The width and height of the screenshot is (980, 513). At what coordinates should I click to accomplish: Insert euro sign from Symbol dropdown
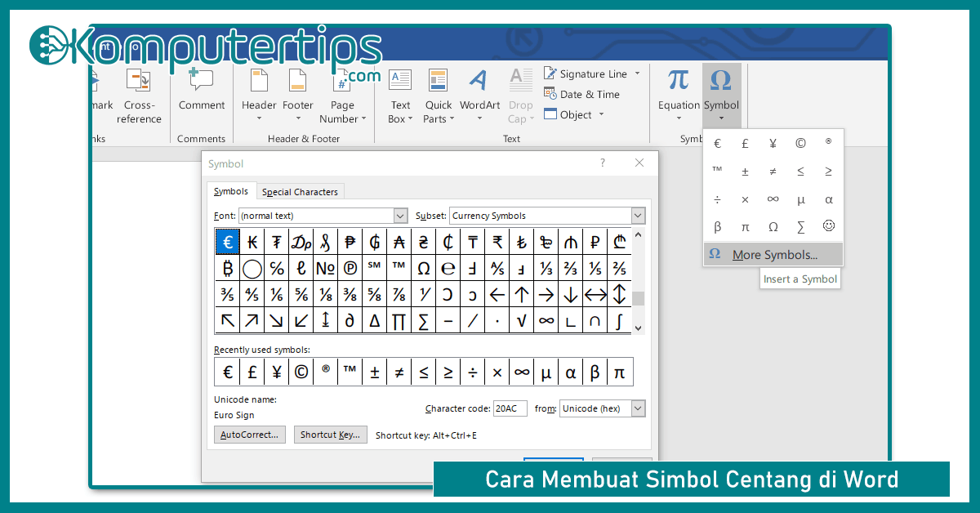(x=717, y=144)
